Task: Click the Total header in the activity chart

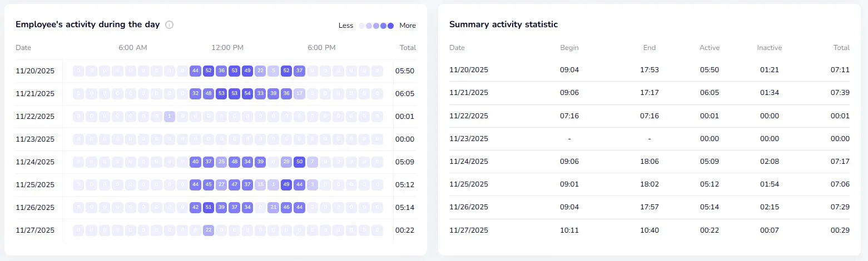Action: (408, 48)
